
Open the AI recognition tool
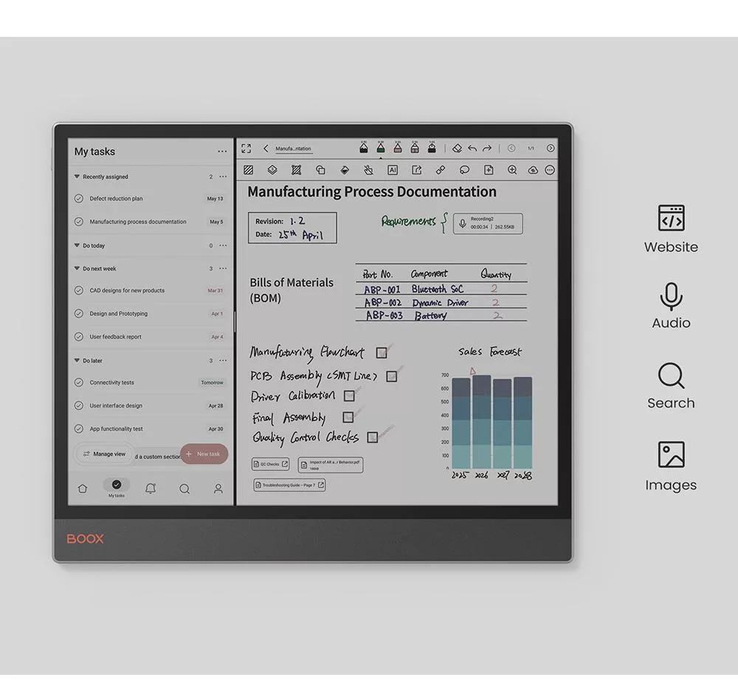(x=393, y=170)
